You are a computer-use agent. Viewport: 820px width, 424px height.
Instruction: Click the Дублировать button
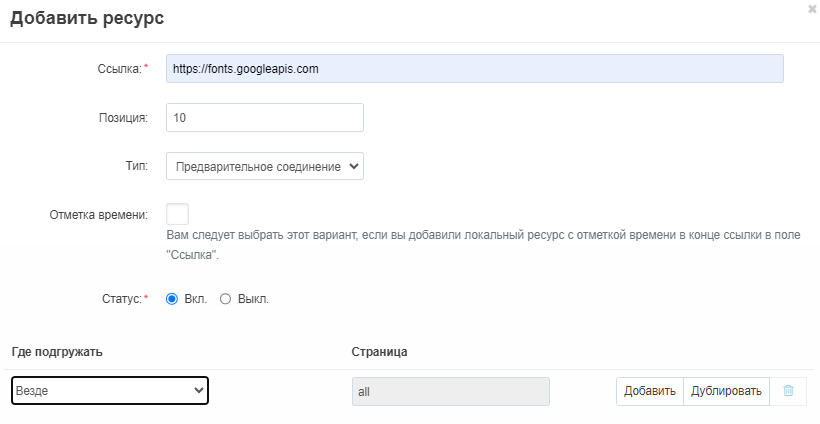tap(726, 391)
